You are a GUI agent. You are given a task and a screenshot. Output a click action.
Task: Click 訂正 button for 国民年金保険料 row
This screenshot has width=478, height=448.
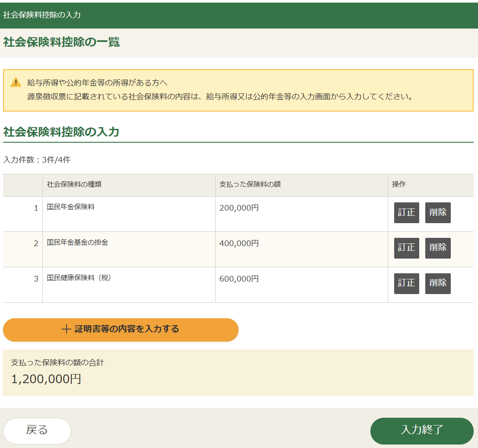406,213
